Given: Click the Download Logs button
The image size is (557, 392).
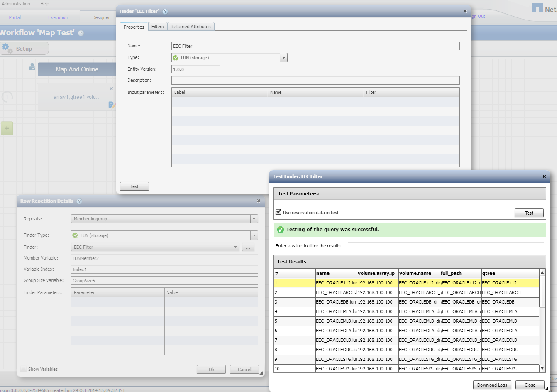Looking at the screenshot, I should pyautogui.click(x=492, y=385).
